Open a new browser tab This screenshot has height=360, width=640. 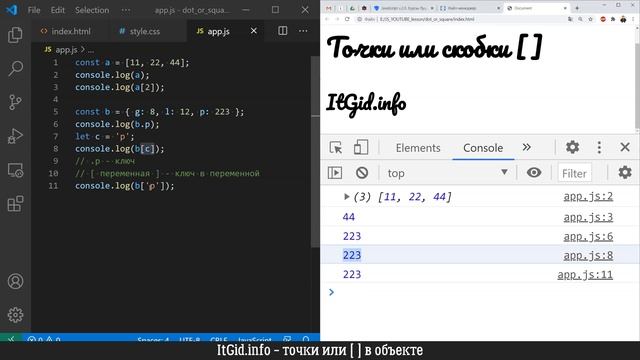577,8
